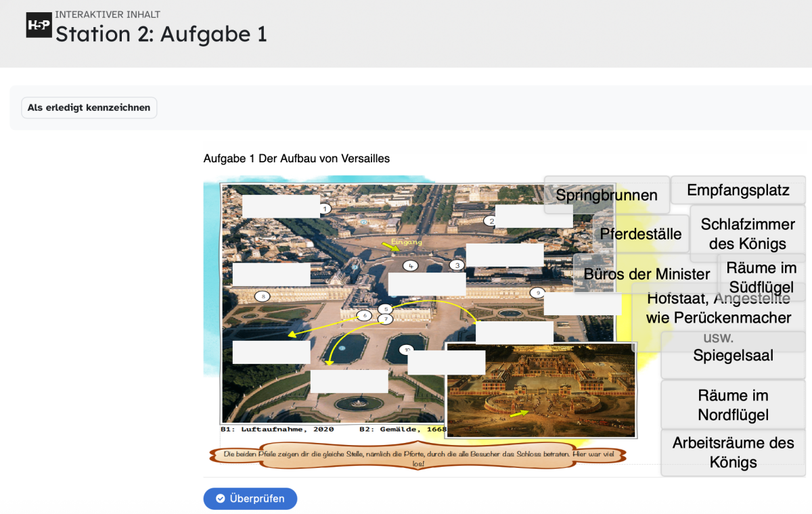Viewport: 812px width, 514px height.
Task: Select marker number 4 near the entrance
Action: [411, 266]
